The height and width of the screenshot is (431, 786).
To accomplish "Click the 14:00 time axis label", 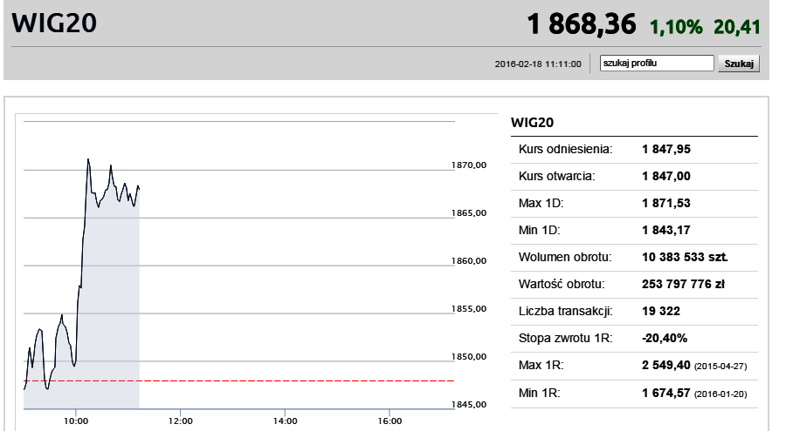I will 285,421.
